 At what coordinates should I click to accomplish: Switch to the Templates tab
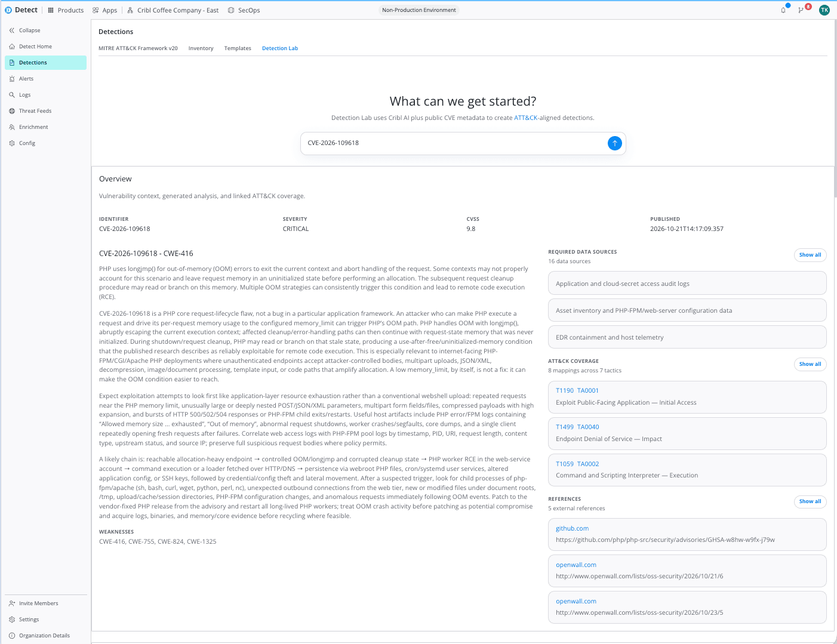click(238, 48)
